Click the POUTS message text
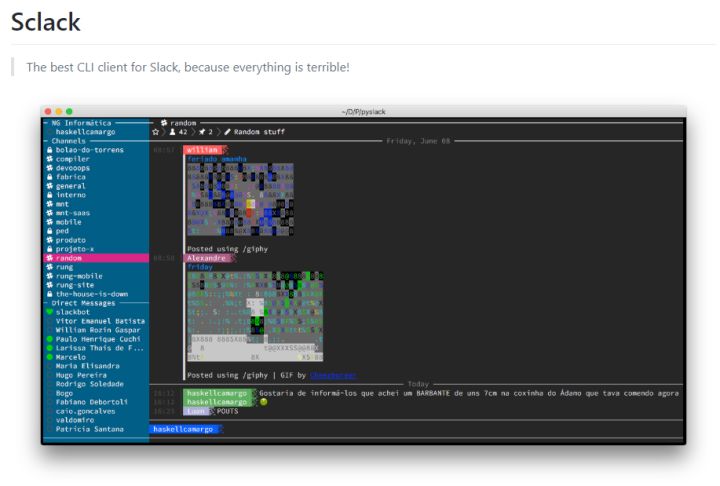This screenshot has width=720, height=486. 227,411
